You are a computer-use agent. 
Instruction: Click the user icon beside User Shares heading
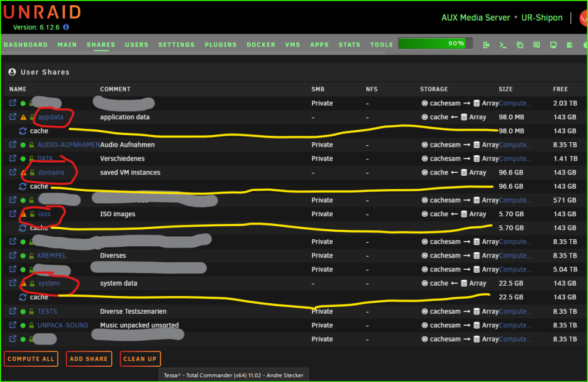12,72
